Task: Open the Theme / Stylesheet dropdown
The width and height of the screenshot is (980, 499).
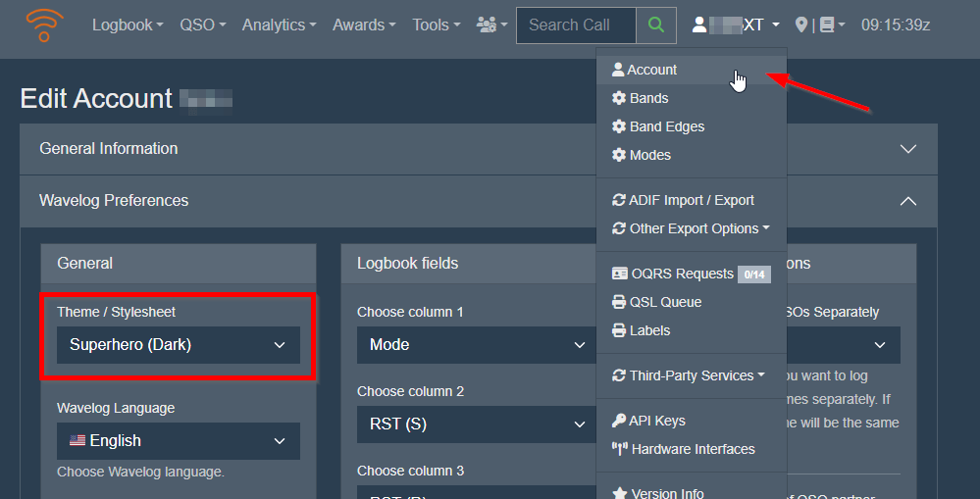Action: (x=179, y=345)
